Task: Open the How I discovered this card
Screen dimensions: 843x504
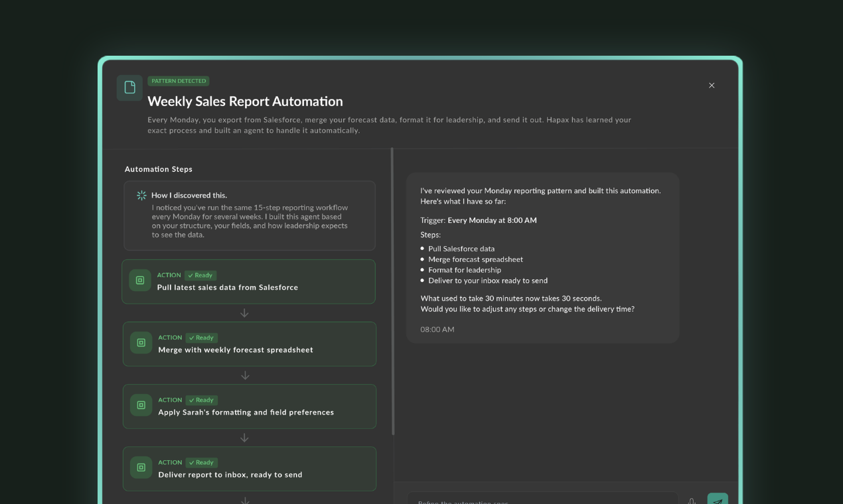Action: point(249,215)
